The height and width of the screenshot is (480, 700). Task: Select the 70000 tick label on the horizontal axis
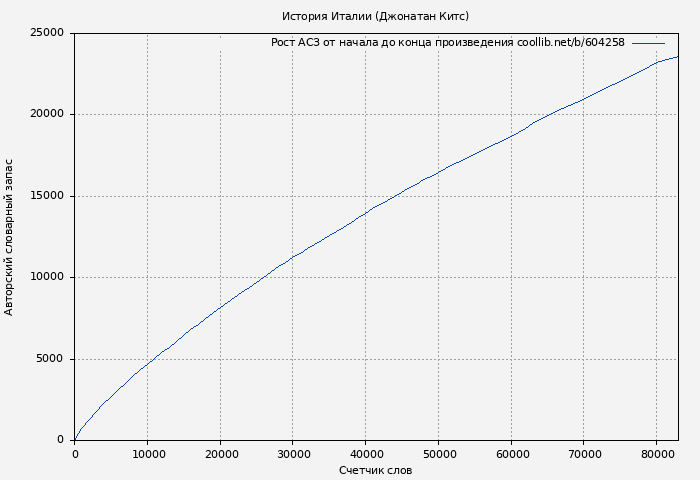coord(583,453)
